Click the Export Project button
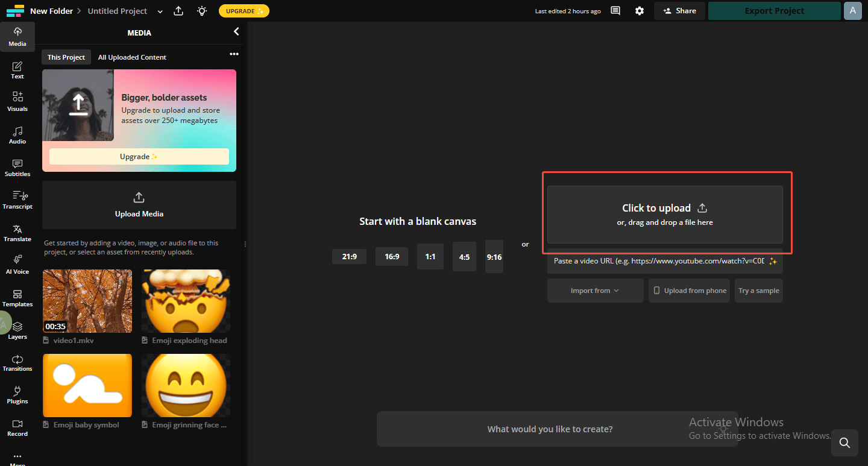Image resolution: width=868 pixels, height=466 pixels. [774, 11]
